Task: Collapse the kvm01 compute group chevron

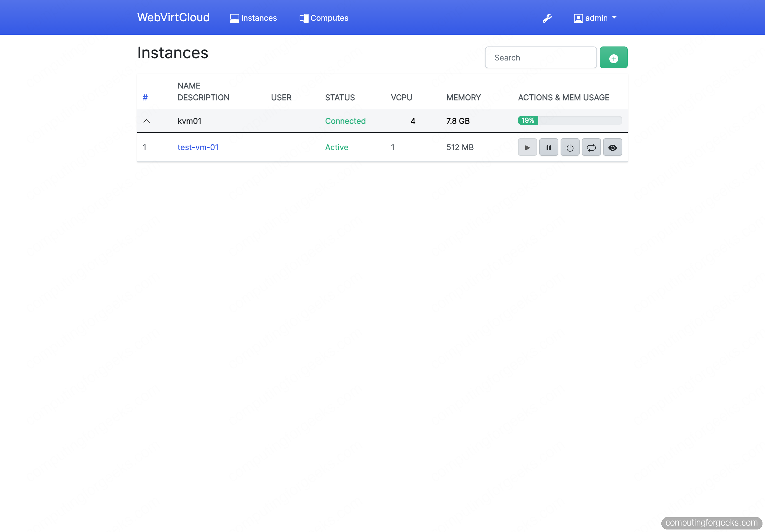Action: point(147,121)
